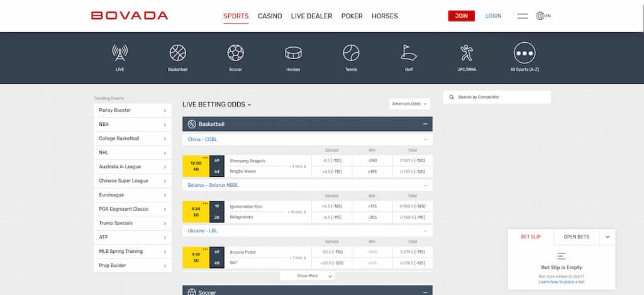Click the Shenyang Seagulls team name
This screenshot has width=644, height=295.
248,160
